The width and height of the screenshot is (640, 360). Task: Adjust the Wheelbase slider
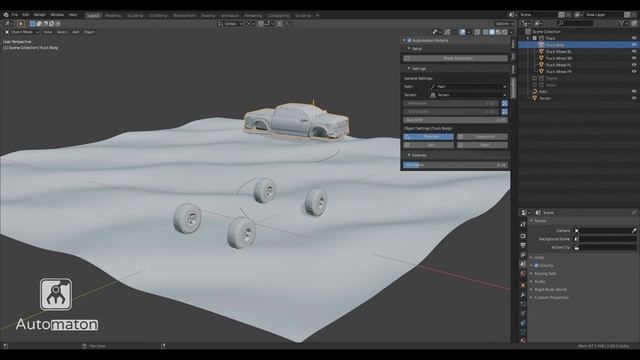pos(451,104)
